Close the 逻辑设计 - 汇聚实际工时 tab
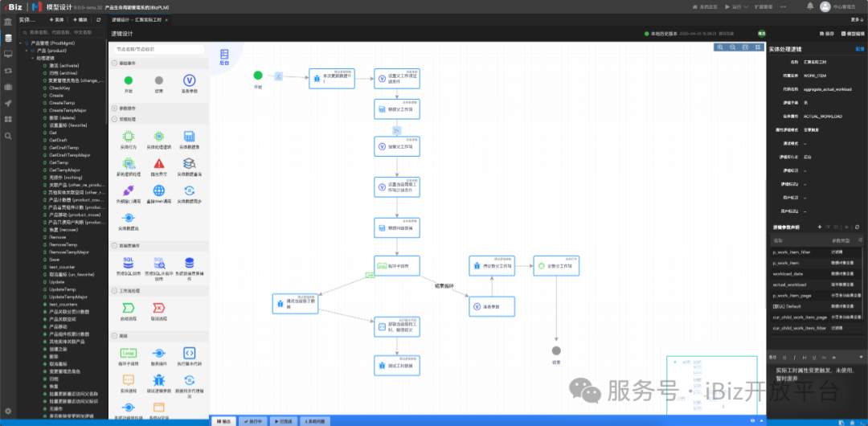 (x=166, y=19)
